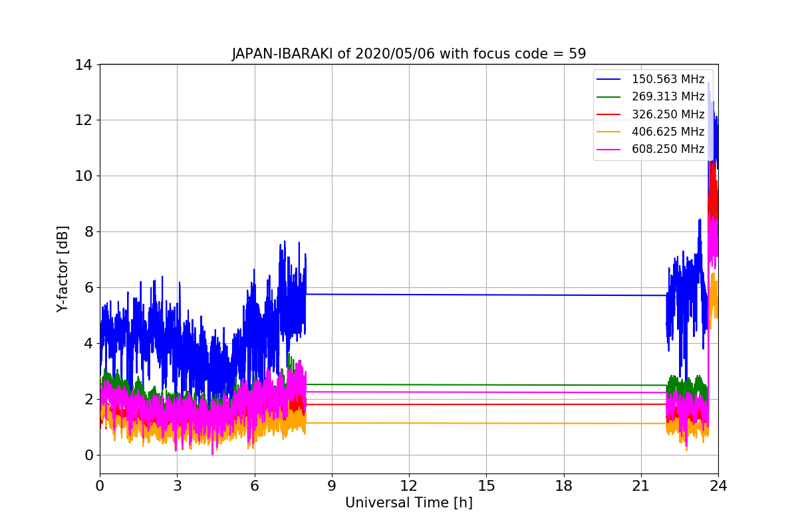Click the 150.563 MHz legend label
Screen dimensions: 798x532
click(x=668, y=80)
